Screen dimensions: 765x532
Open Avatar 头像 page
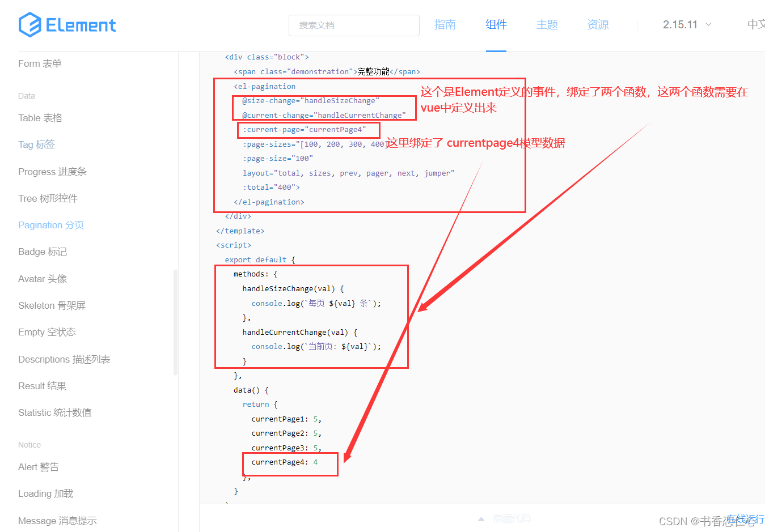(43, 279)
